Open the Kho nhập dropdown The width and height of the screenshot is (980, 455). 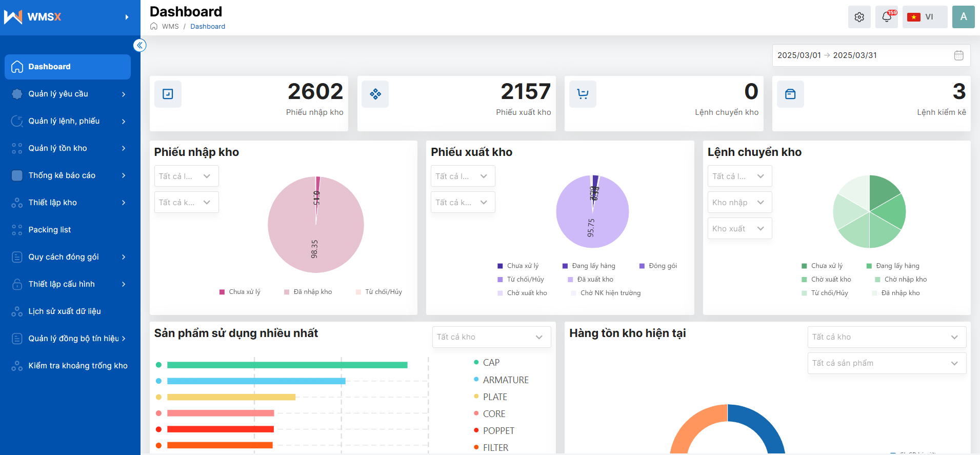(x=739, y=203)
